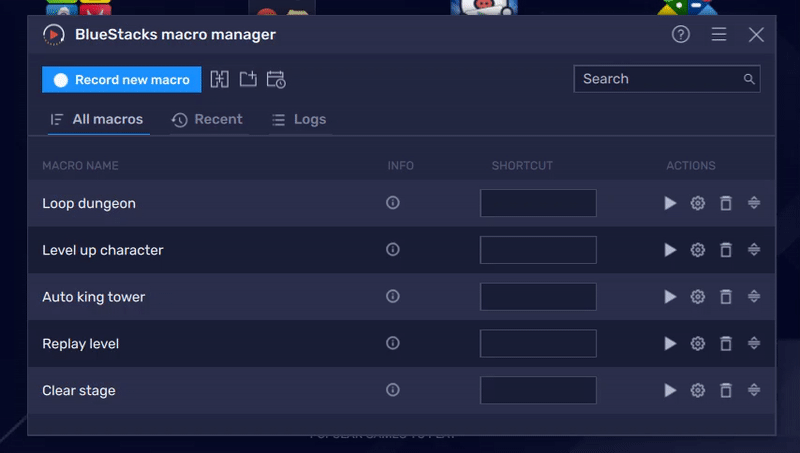Screen dimensions: 800x453
Task: Open settings for Auto king tower
Action: [697, 297]
